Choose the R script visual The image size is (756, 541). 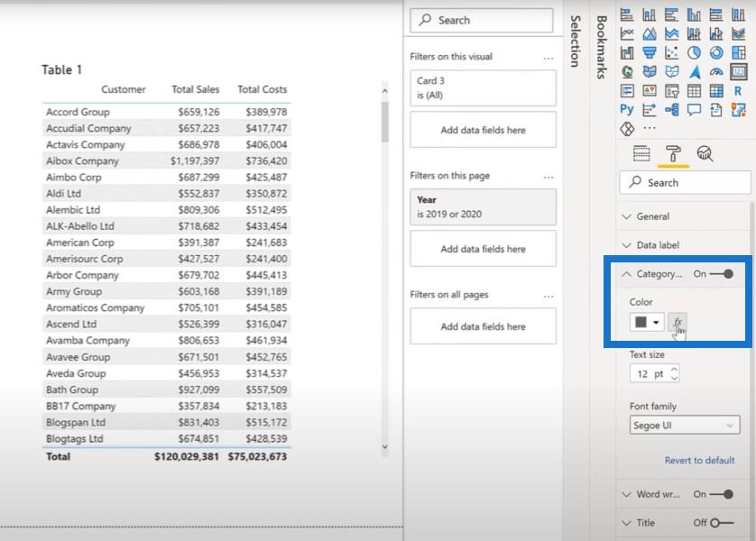point(738,90)
